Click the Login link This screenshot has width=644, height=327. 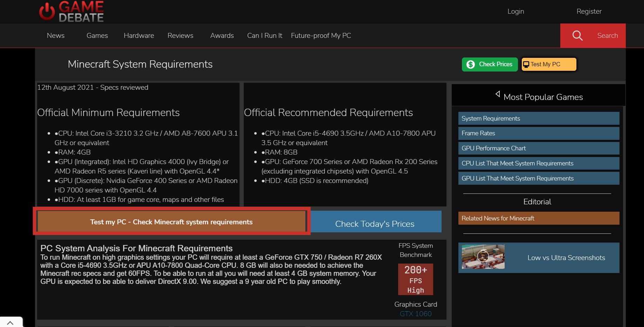pos(516,11)
